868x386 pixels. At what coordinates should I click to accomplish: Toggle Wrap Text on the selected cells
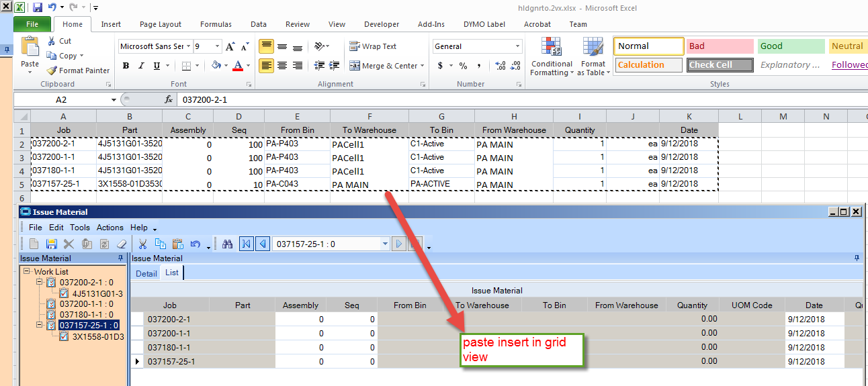click(374, 46)
